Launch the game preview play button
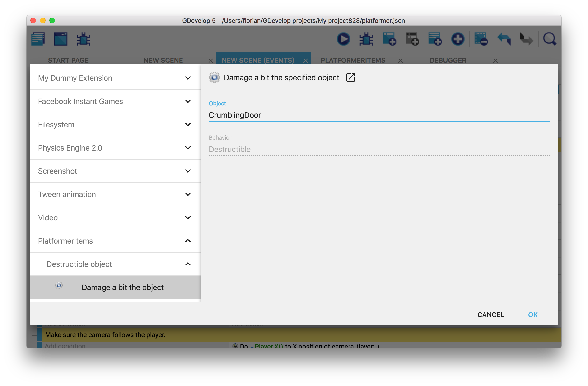Image resolution: width=588 pixels, height=386 pixels. (343, 39)
